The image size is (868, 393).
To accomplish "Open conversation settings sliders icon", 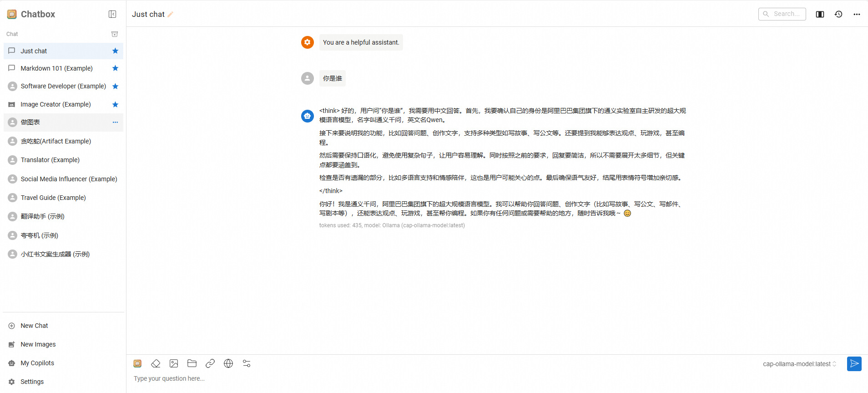I will 247,363.
